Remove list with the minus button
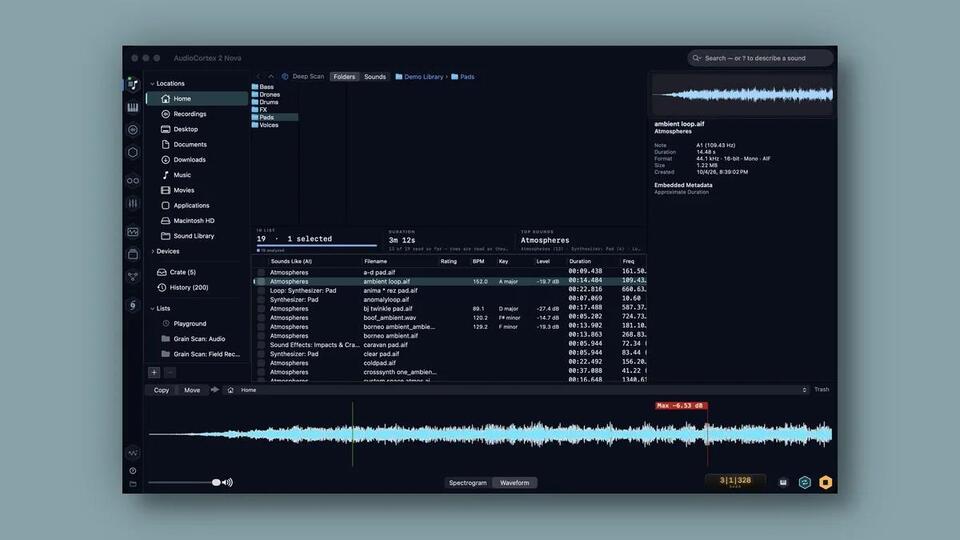Viewport: 960px width, 540px height. pyautogui.click(x=170, y=372)
